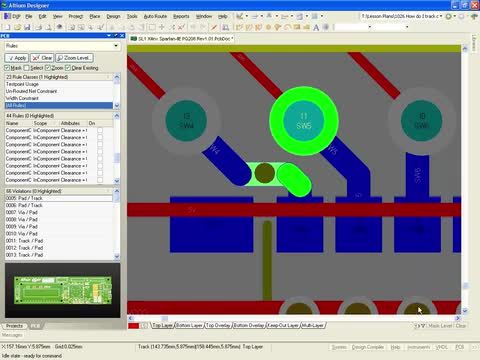The image size is (480, 360).
Task: Open the File menu
Action: coord(29,16)
